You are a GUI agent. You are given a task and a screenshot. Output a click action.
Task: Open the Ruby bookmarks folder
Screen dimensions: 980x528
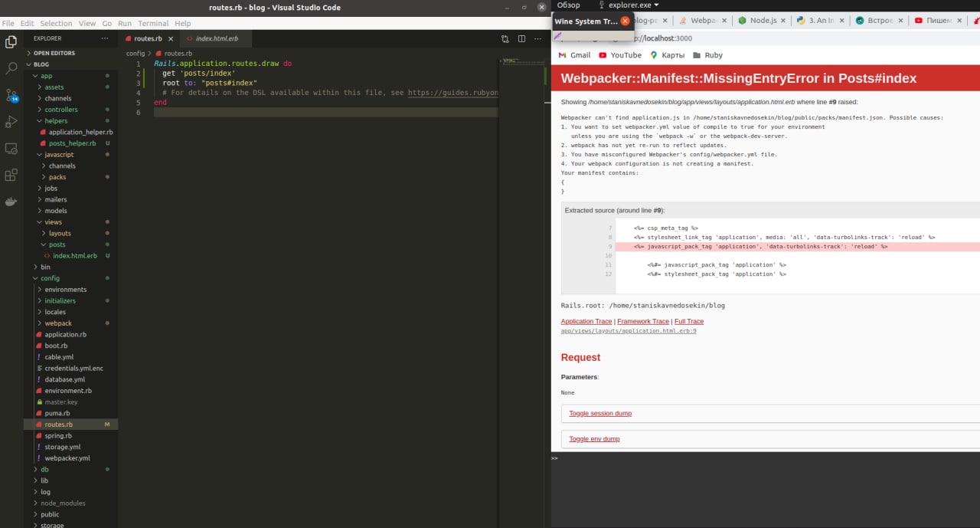coord(707,55)
